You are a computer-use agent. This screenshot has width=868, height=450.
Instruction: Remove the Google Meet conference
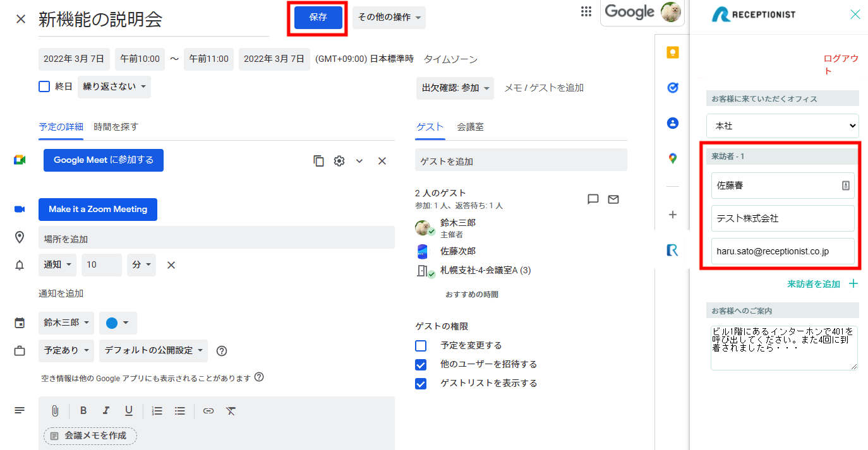[382, 161]
